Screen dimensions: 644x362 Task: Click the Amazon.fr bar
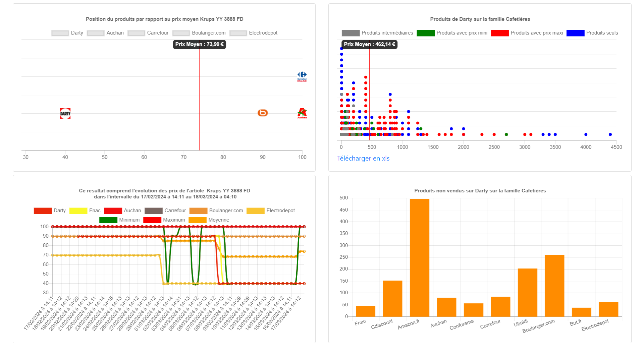420,258
